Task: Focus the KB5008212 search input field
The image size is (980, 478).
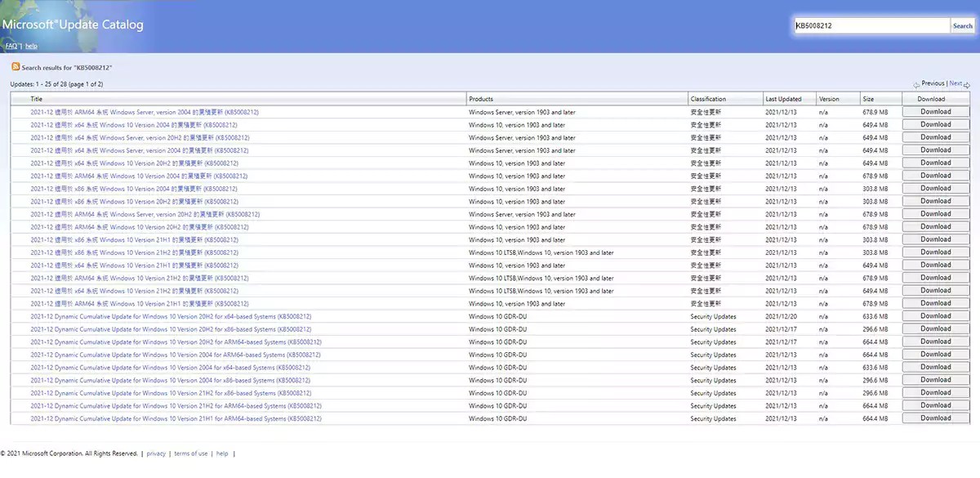Action: (x=872, y=25)
